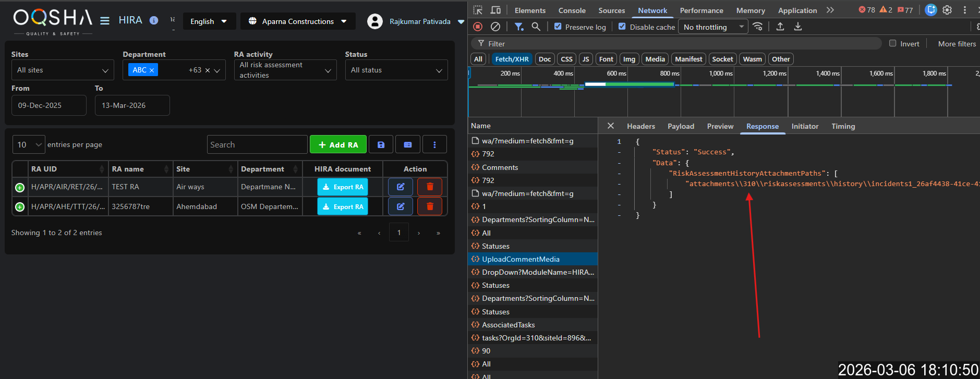The image size is (980, 379).
Task: Click the clear network log icon
Action: pyautogui.click(x=495, y=27)
